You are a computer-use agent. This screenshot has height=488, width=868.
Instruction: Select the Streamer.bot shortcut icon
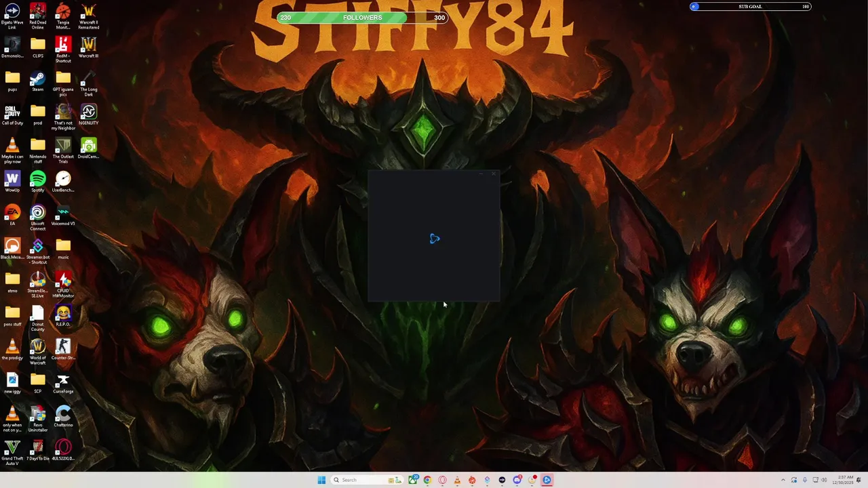point(38,251)
